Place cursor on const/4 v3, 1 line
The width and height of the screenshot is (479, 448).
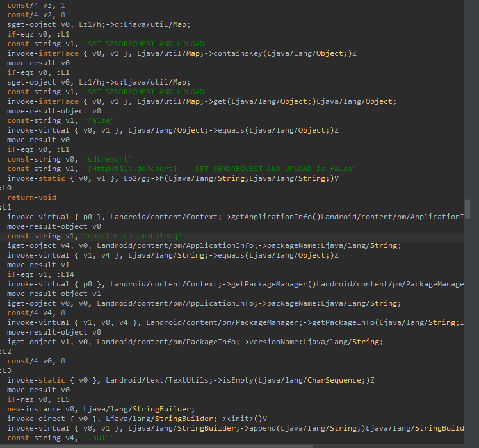36,5
